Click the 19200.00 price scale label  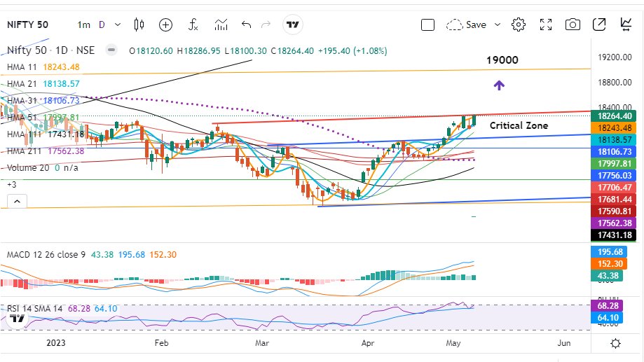[x=615, y=57]
